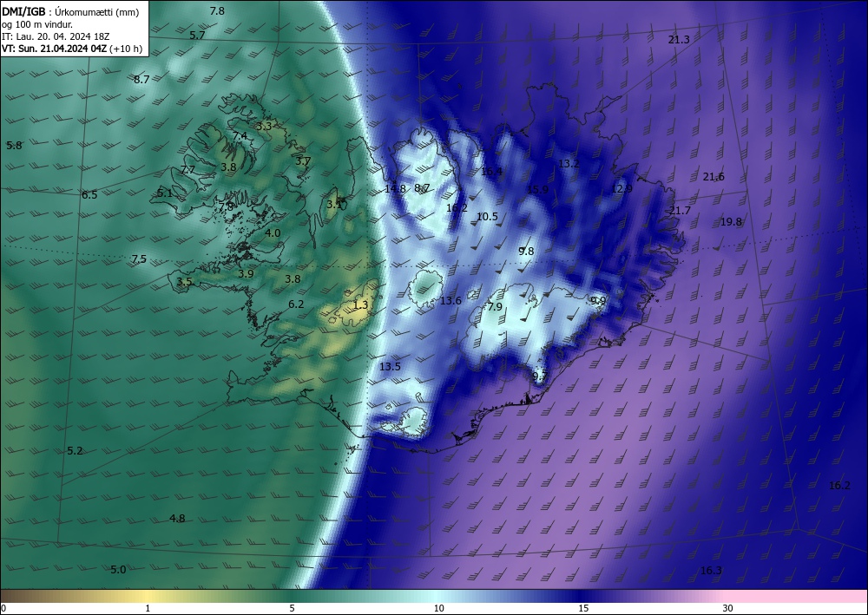Click the 3.1 value label
The height and width of the screenshot is (615, 868).
pyautogui.click(x=334, y=205)
